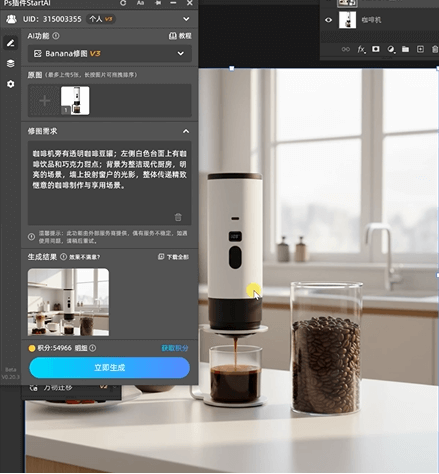This screenshot has height=474, width=439.
Task: Toggle visibility of 咖啡机 layer
Action: tap(328, 20)
